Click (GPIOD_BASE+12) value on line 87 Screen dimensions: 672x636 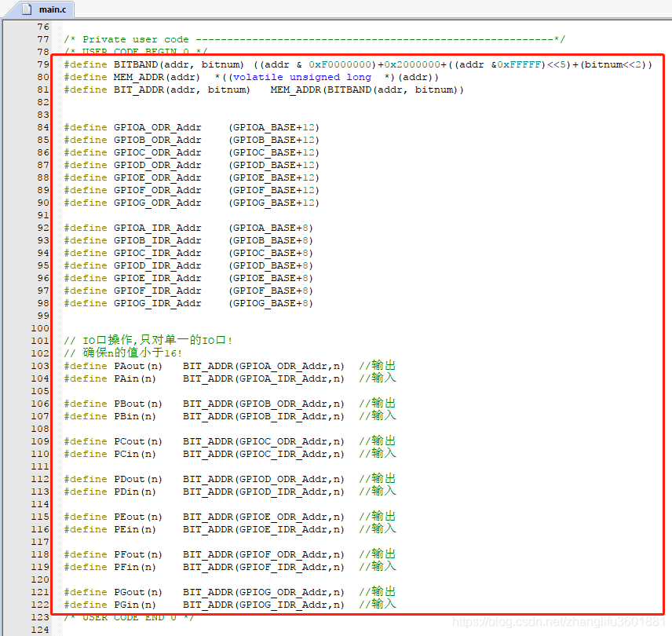point(274,165)
